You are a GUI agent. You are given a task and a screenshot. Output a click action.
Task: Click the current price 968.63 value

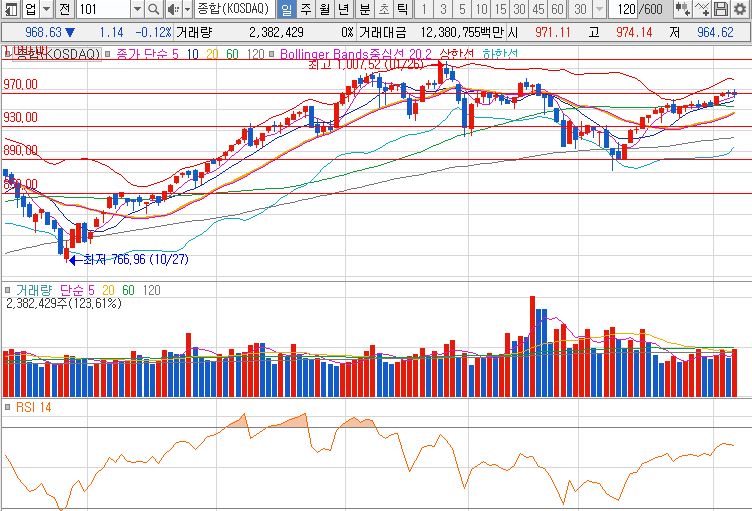tap(43, 33)
